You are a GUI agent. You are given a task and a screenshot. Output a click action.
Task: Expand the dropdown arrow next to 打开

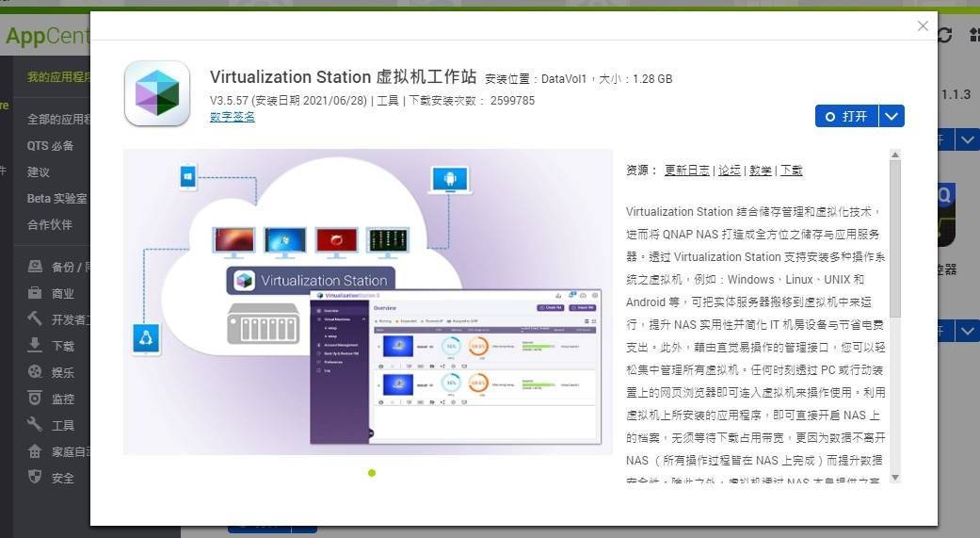892,117
